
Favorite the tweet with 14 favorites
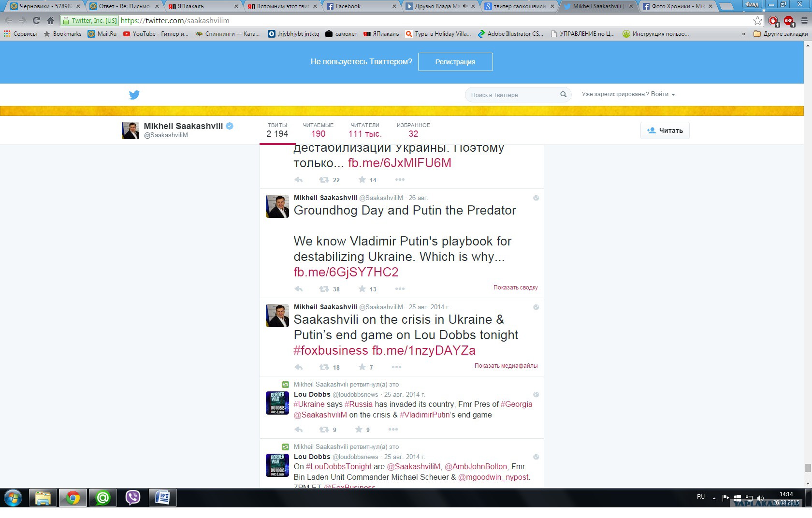pos(362,180)
